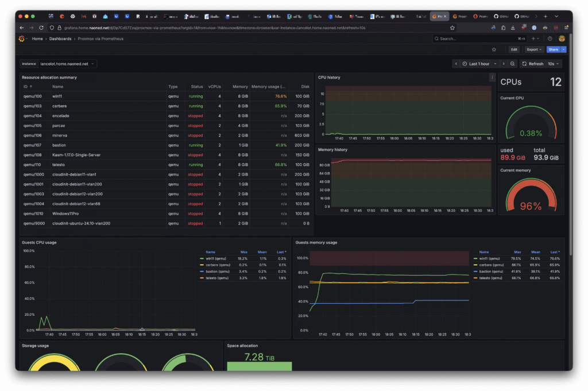
Task: Open the Export dropdown menu
Action: 533,49
